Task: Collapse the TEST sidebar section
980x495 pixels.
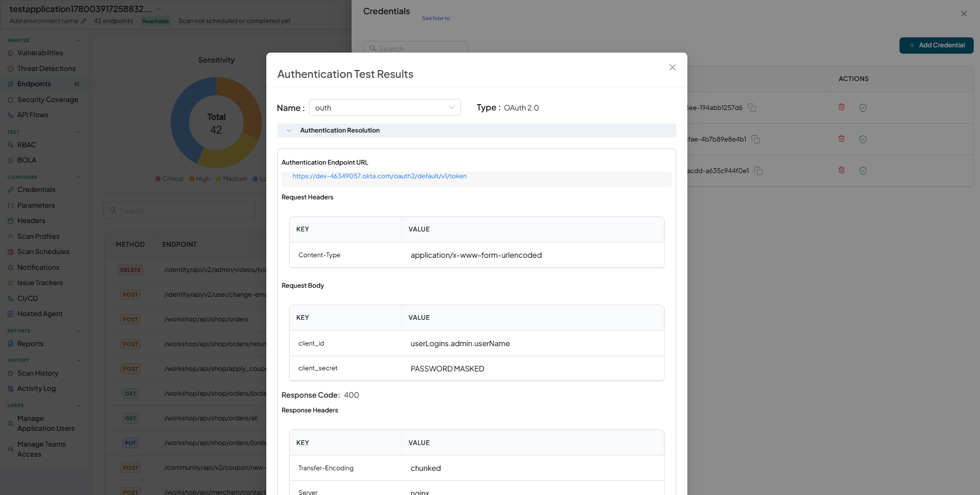Action: point(78,132)
